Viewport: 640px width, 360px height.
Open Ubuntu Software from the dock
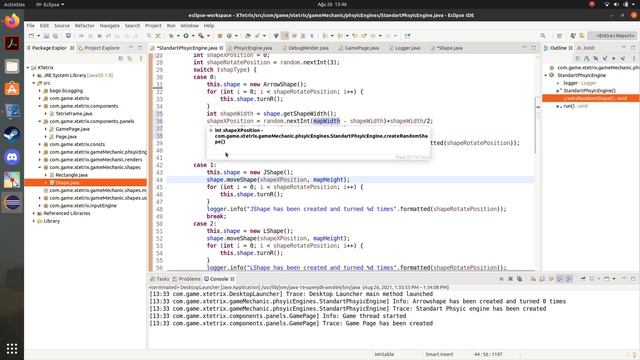point(12,89)
